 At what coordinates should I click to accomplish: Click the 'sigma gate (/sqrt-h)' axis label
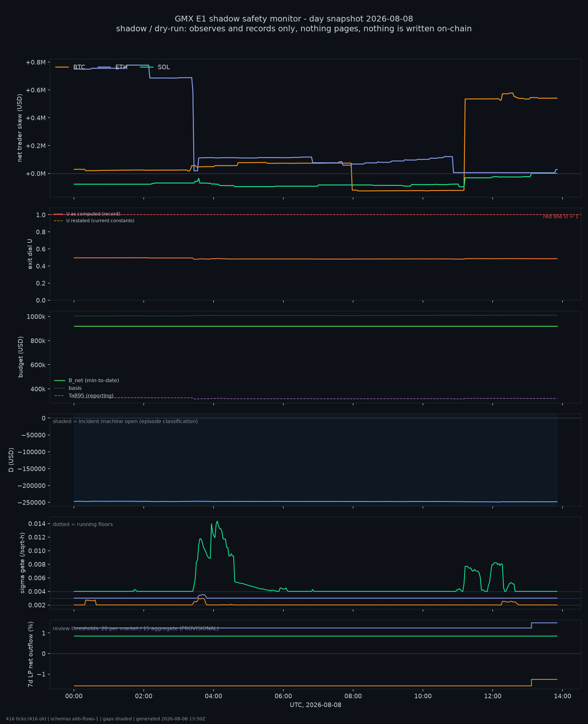(x=22, y=563)
